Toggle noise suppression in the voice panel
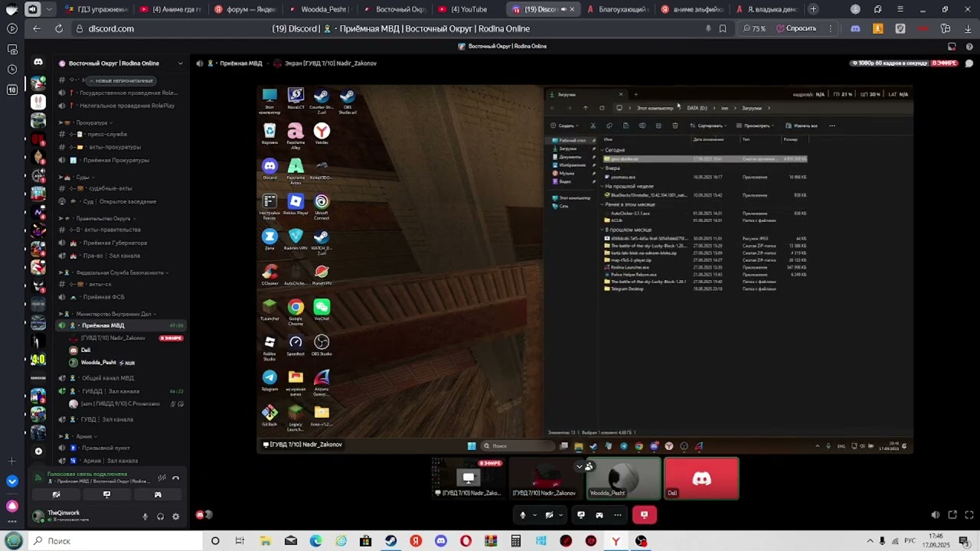 [162, 478]
